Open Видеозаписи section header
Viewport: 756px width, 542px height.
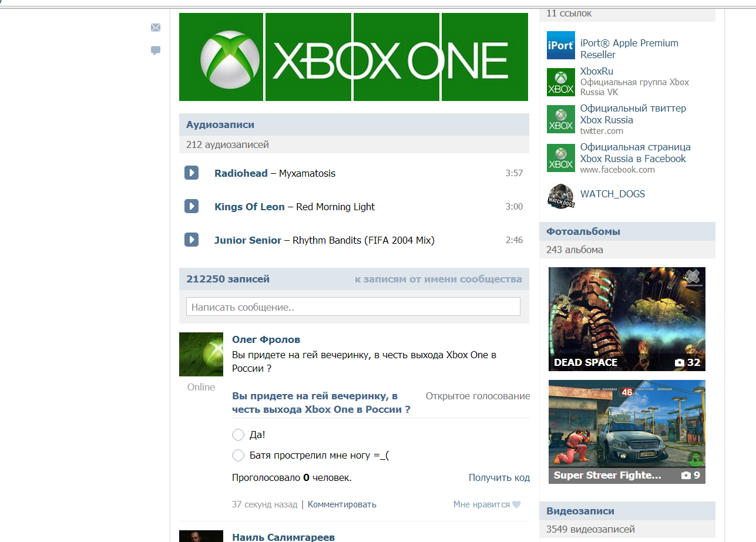[627, 511]
